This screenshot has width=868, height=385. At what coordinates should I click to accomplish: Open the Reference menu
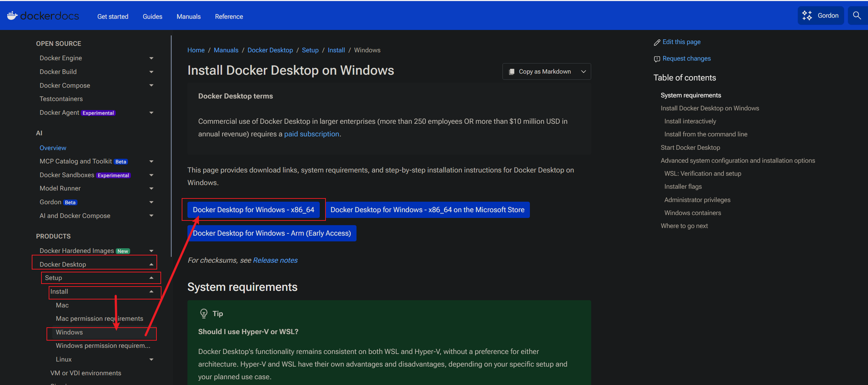click(229, 17)
